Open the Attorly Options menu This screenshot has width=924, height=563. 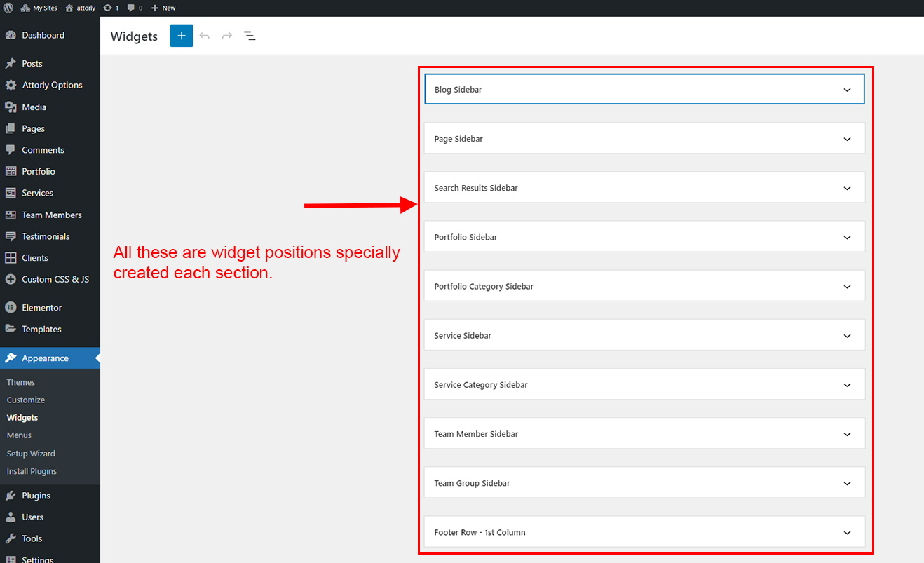(52, 85)
